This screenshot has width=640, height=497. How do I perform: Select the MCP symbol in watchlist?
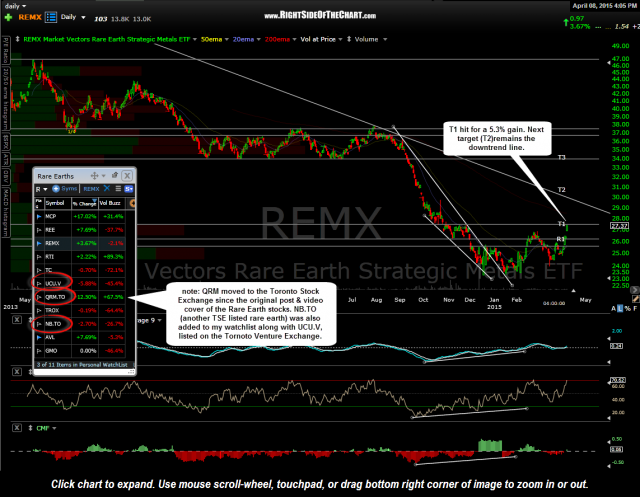pyautogui.click(x=51, y=217)
